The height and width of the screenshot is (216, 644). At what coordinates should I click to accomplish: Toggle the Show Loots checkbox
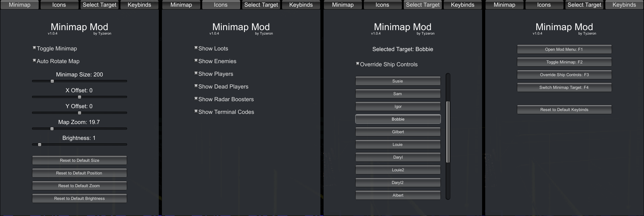196,48
